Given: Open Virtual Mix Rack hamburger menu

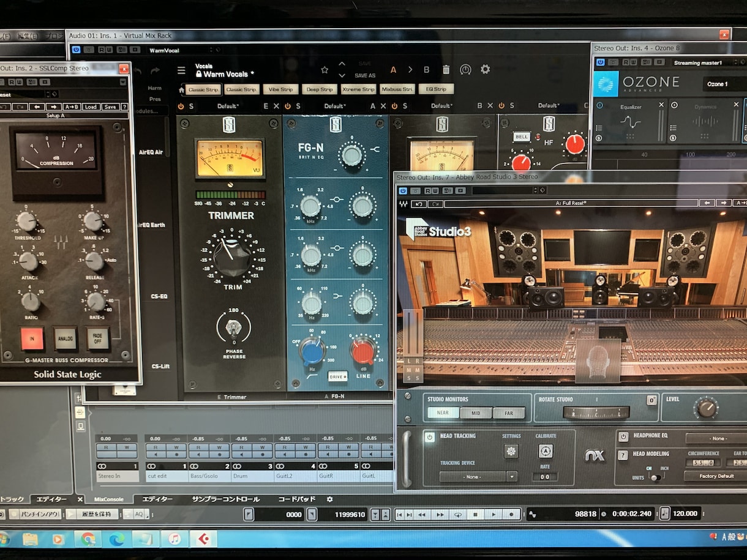Looking at the screenshot, I should coord(181,70).
